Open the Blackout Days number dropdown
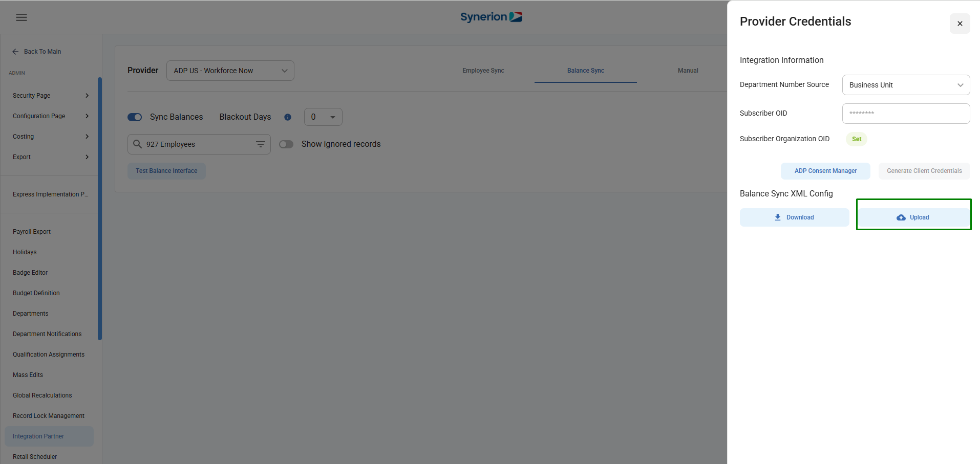The width and height of the screenshot is (980, 464). click(x=323, y=117)
